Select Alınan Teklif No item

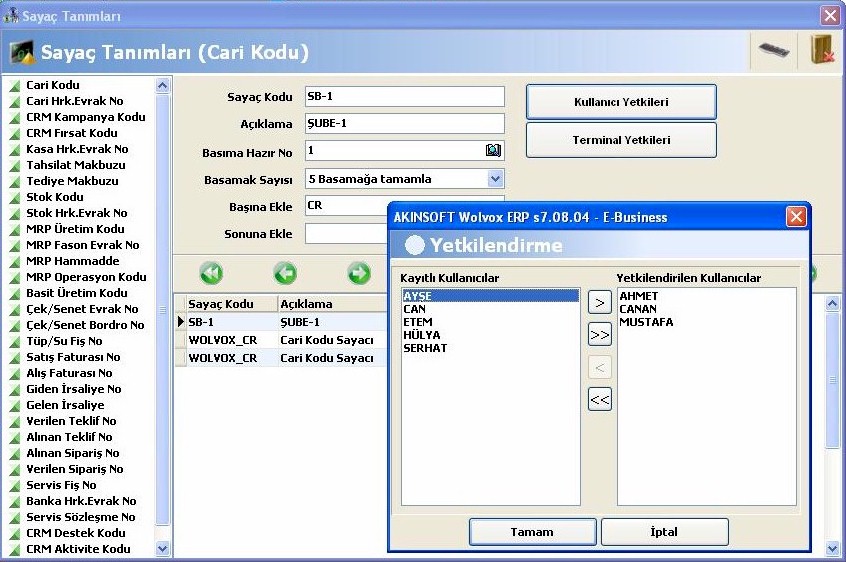click(69, 437)
